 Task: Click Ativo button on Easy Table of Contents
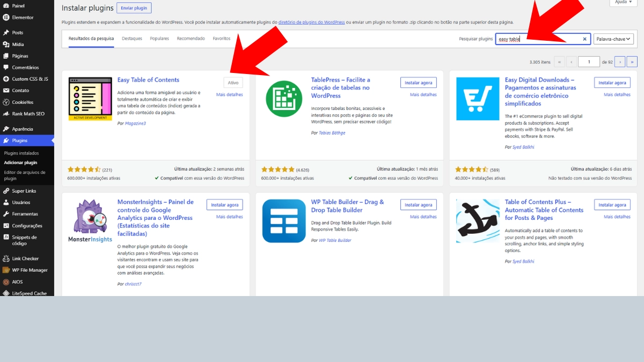(x=233, y=83)
